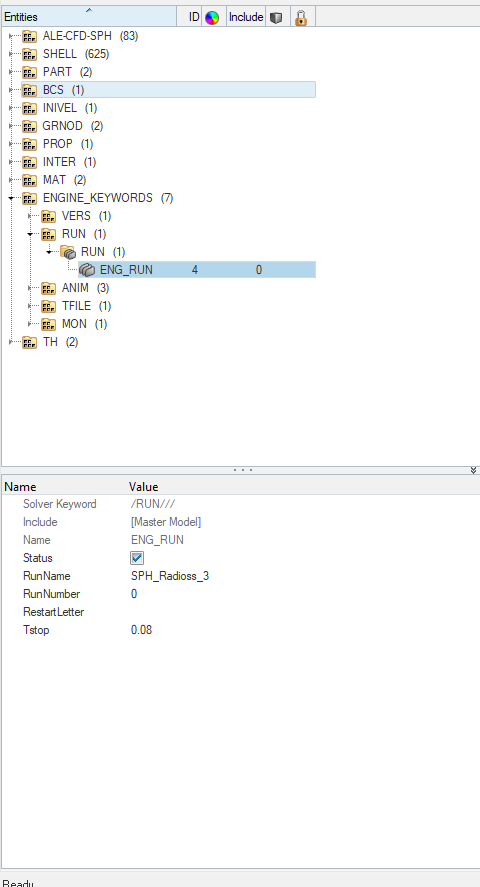Viewport: 480px width, 887px height.
Task: Click the padlock lock column icon
Action: [x=301, y=18]
